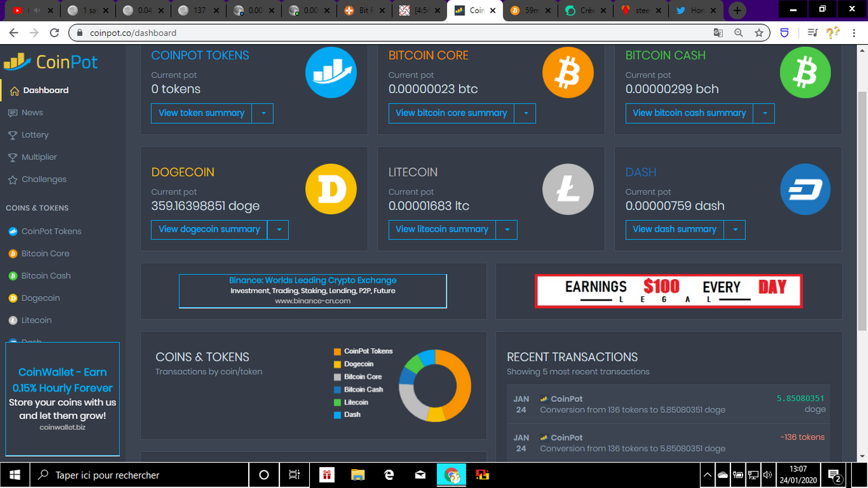Show hidden system tray icons
The width and height of the screenshot is (868, 488).
click(707, 475)
